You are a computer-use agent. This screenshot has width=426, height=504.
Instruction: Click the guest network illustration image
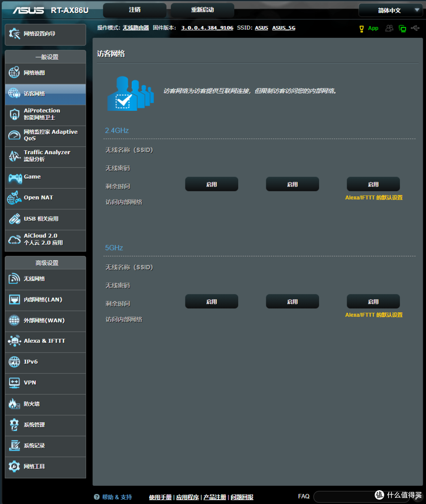[131, 93]
